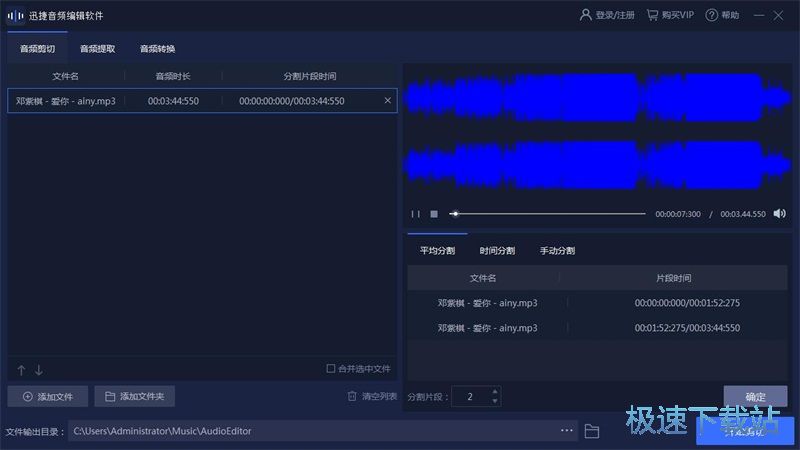This screenshot has height=450, width=800.
Task: Move selected file up with arrow
Action: coord(21,370)
